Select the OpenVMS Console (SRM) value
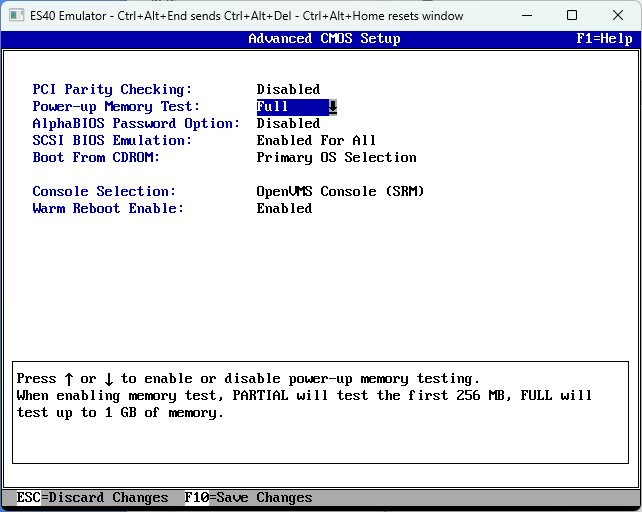This screenshot has height=512, width=642. [x=340, y=192]
